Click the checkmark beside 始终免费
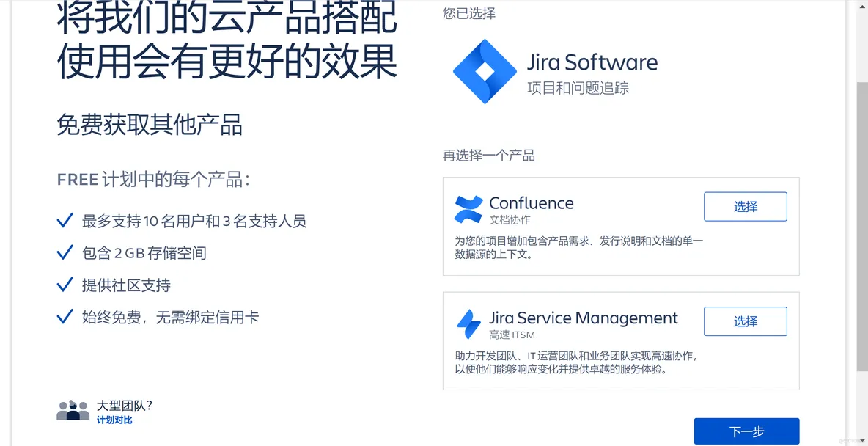 coord(65,318)
